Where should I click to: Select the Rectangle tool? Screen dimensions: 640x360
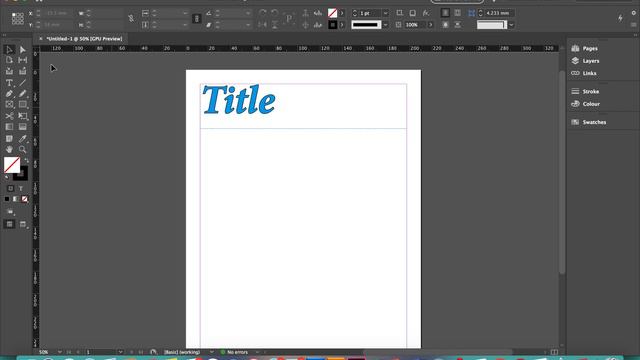click(x=22, y=105)
